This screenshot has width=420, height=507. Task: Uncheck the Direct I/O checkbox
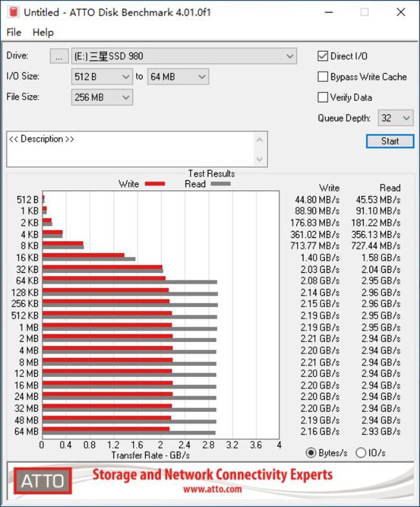(323, 56)
